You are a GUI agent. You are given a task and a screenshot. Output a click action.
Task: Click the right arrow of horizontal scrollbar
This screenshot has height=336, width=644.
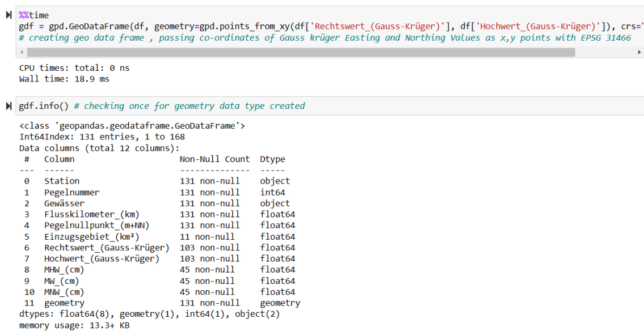(640, 52)
